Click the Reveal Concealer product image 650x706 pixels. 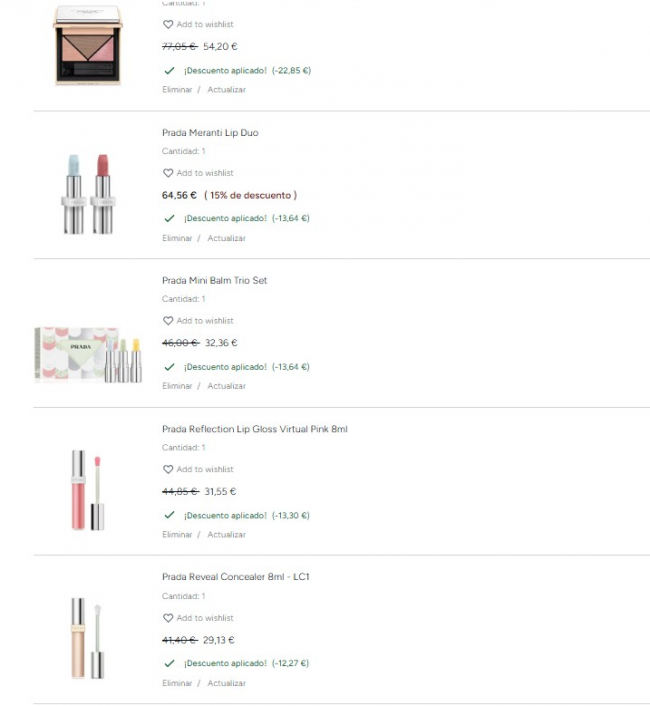click(88, 638)
